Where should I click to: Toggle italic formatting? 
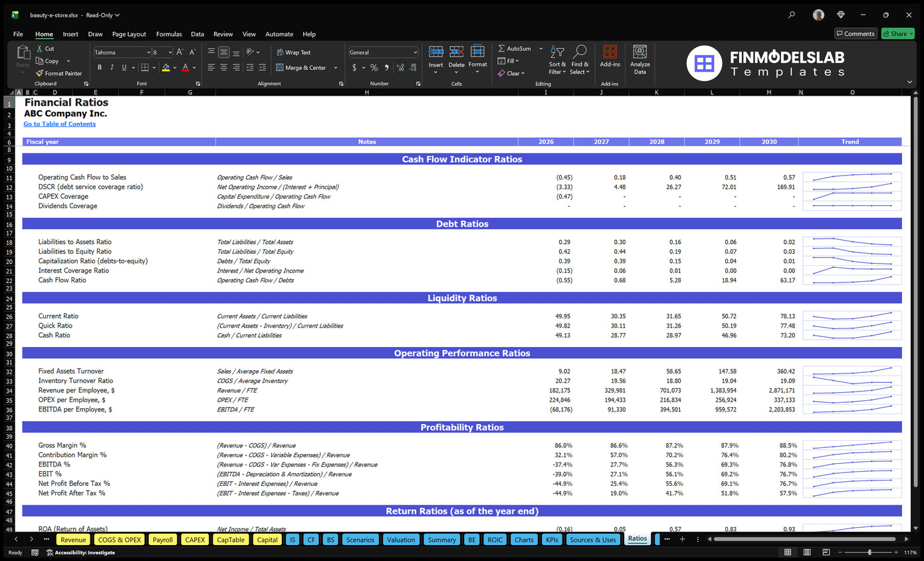click(110, 67)
